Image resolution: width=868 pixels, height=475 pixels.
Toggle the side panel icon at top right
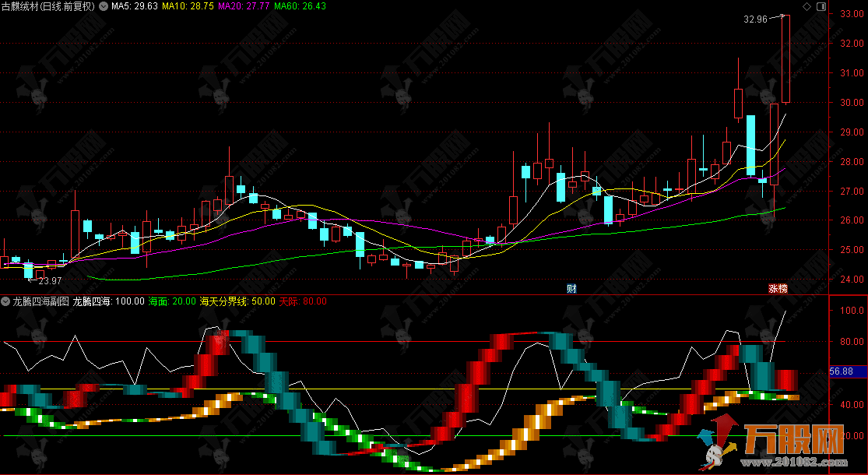point(819,6)
